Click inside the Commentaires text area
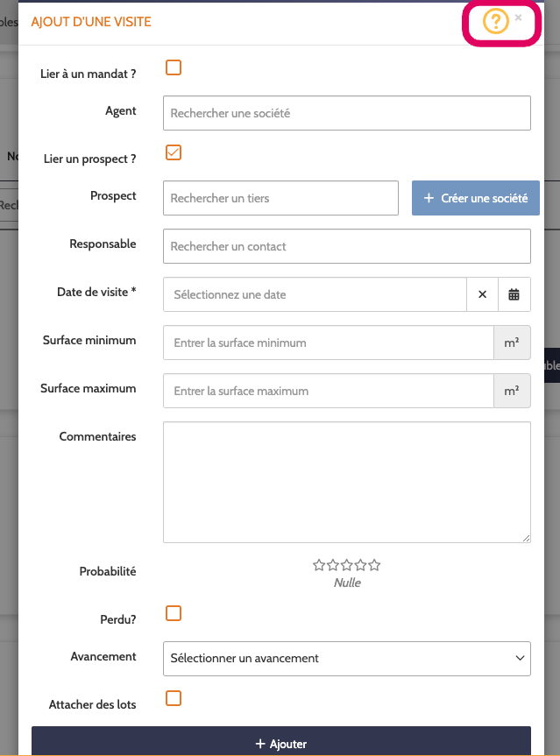Screen dimensions: 560x756 tap(347, 482)
